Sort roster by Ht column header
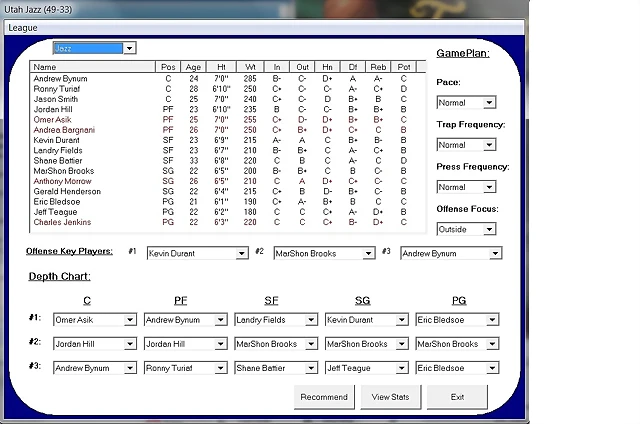 [x=221, y=67]
